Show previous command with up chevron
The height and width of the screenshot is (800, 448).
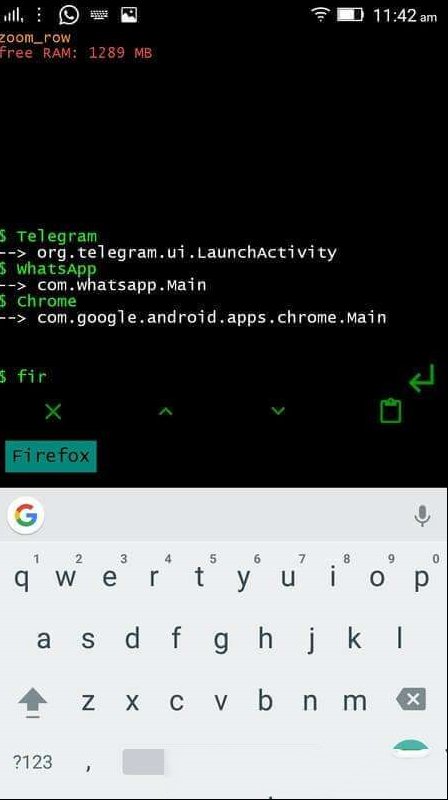tap(165, 411)
